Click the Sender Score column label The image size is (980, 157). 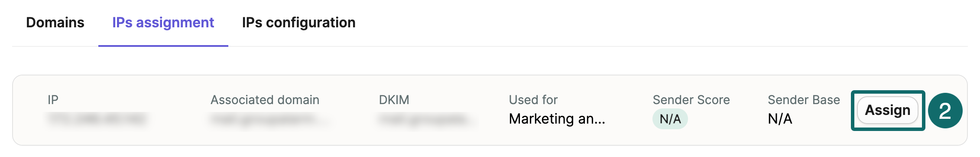tap(691, 100)
